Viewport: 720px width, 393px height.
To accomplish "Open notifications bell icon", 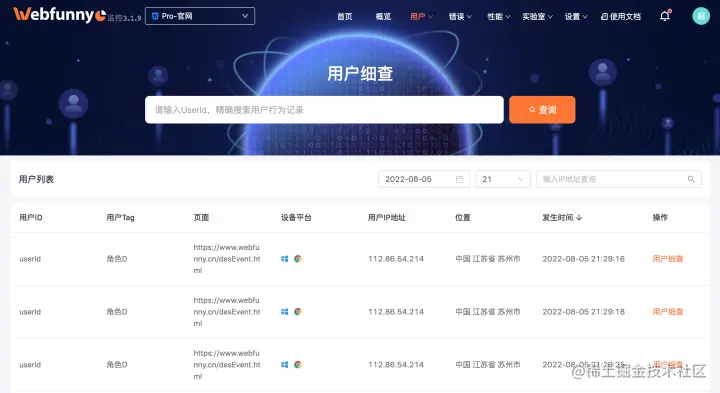I will coord(664,16).
